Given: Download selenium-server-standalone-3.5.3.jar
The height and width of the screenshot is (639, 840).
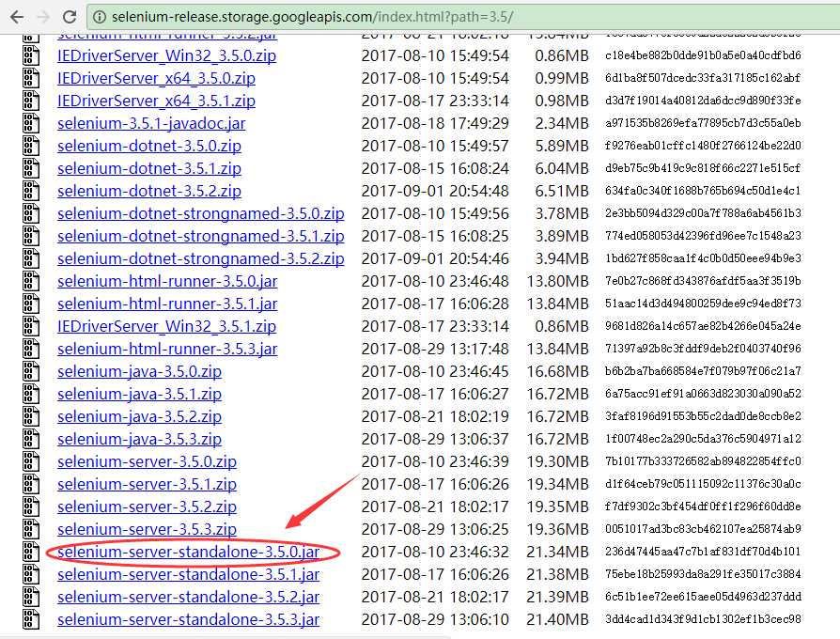Looking at the screenshot, I should click(189, 619).
